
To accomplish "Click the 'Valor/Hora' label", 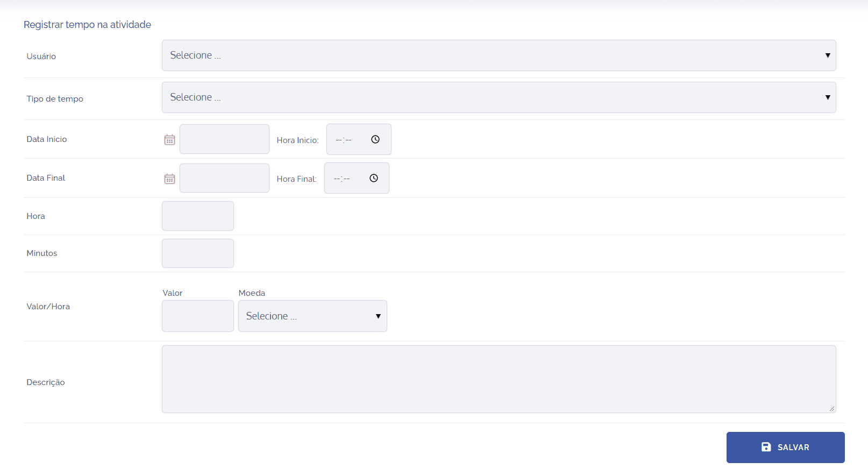I will [x=48, y=307].
